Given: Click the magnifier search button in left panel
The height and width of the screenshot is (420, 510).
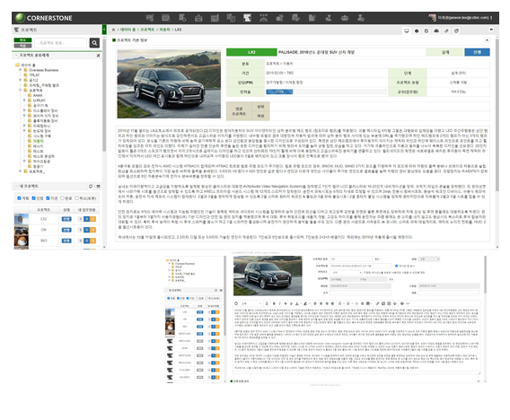Looking at the screenshot, I should point(94,42).
